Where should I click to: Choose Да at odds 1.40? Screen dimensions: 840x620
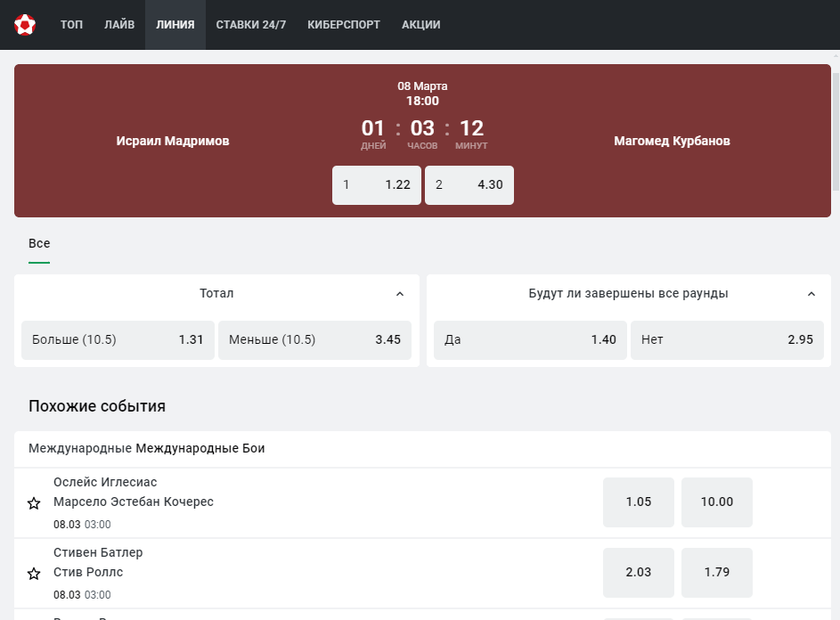pos(530,339)
